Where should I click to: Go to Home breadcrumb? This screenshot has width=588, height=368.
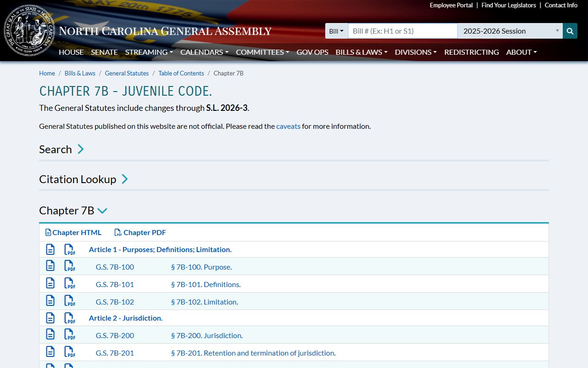click(47, 73)
